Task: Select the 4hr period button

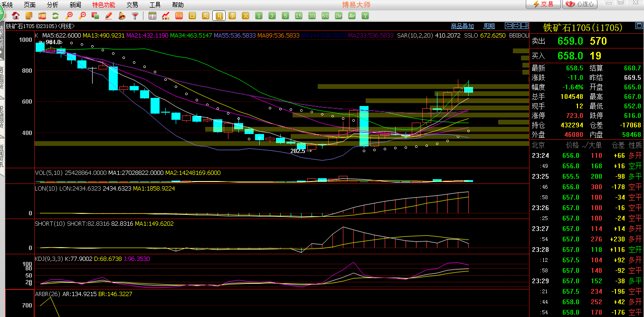Action: (x=352, y=16)
